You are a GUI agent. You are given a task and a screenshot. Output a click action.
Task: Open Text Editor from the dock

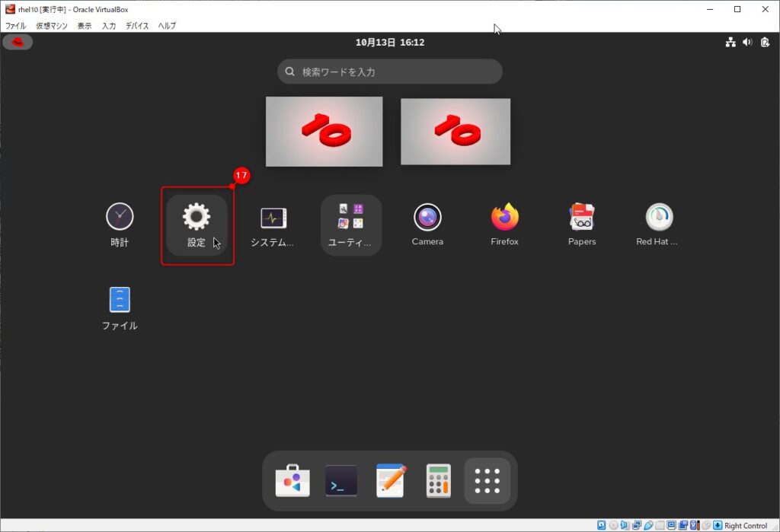pos(390,480)
